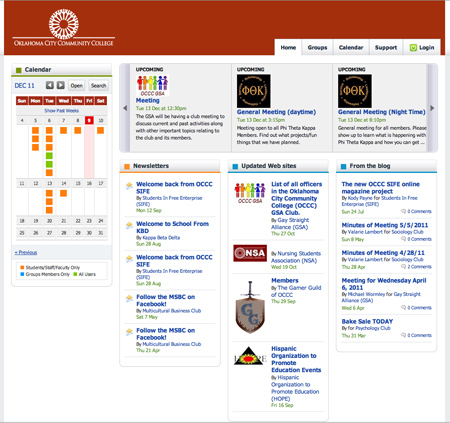The image size is (450, 423).
Task: Click newsletter icon beside first Welcome back from OCCC SIFE
Action: point(129,186)
